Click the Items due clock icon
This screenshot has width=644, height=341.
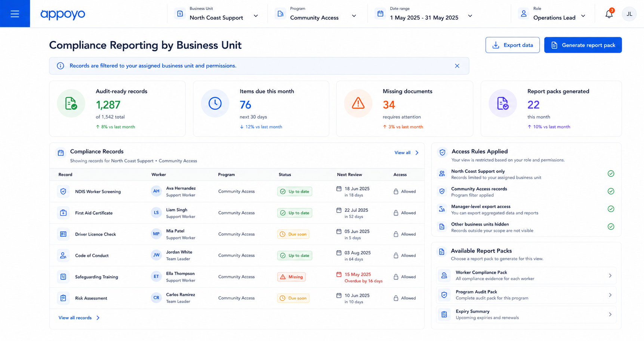215,103
